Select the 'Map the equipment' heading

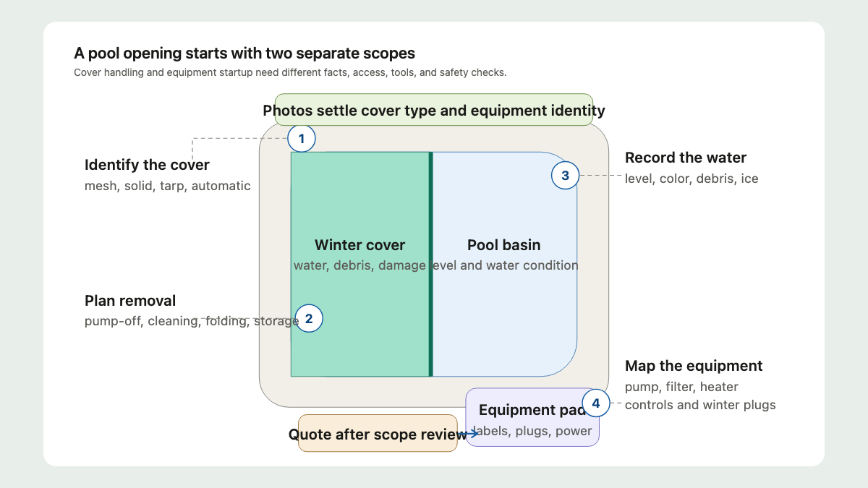(x=694, y=366)
